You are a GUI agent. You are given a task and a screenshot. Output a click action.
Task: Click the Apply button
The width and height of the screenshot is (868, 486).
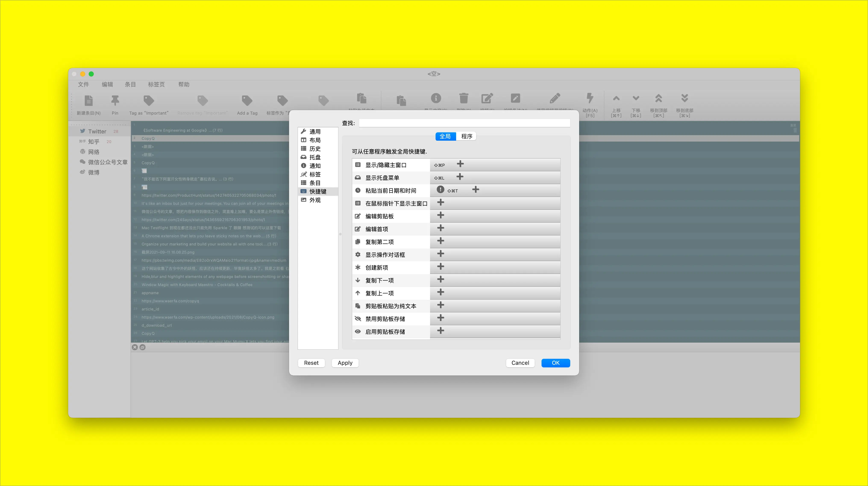coord(345,363)
